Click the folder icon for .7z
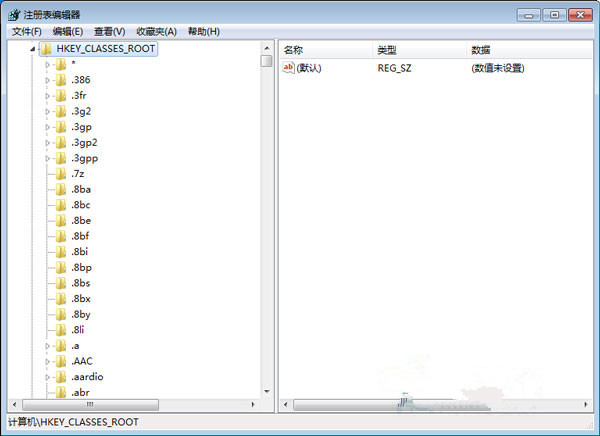This screenshot has width=600, height=436. 61,174
